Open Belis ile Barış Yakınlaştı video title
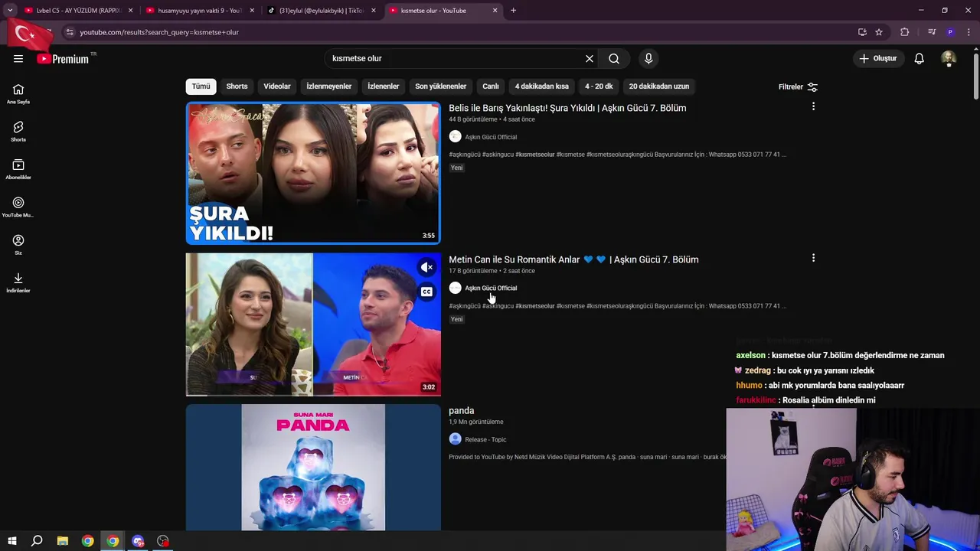This screenshot has height=551, width=980. (567, 108)
